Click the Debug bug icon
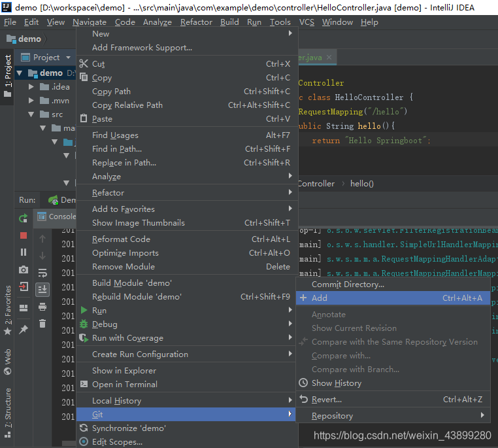This screenshot has width=498, height=448. [x=84, y=324]
